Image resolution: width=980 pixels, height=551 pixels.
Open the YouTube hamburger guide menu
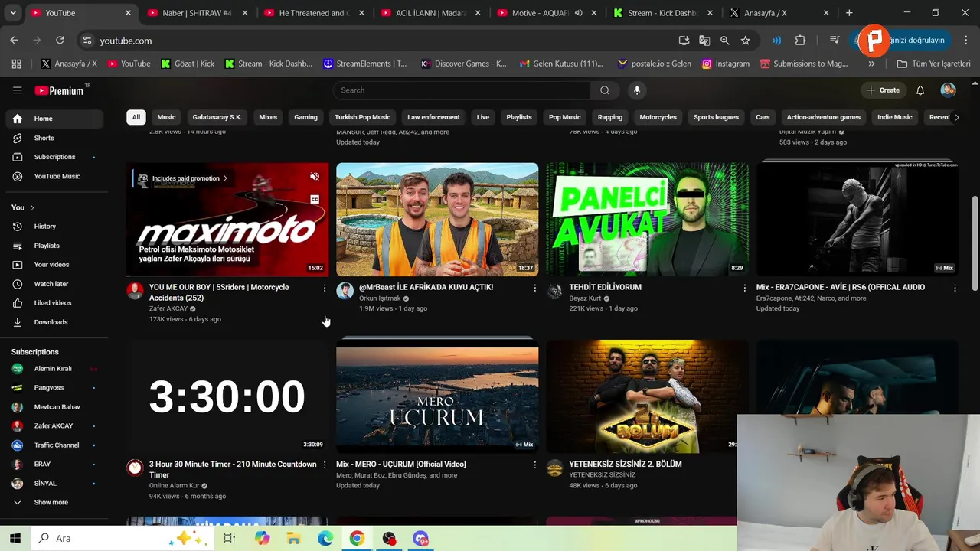click(x=17, y=90)
